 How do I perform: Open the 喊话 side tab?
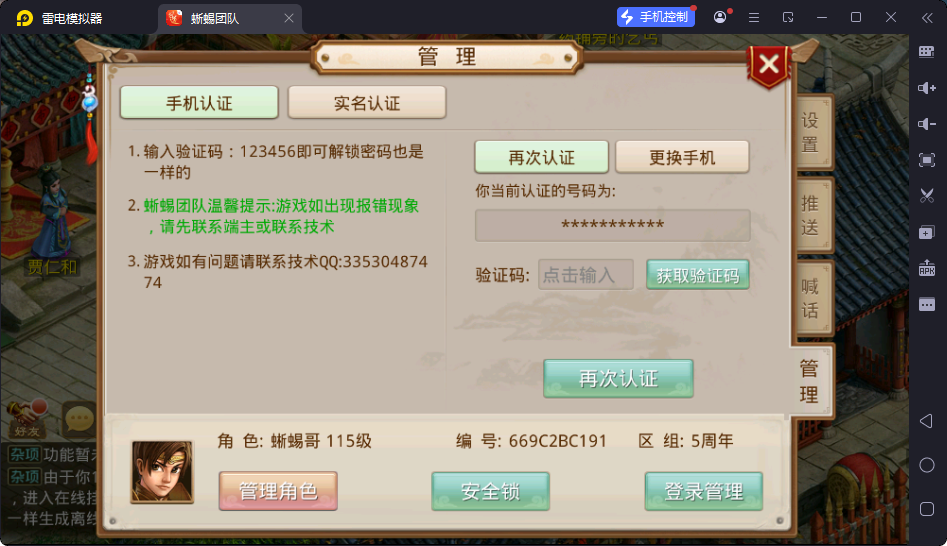click(x=810, y=298)
